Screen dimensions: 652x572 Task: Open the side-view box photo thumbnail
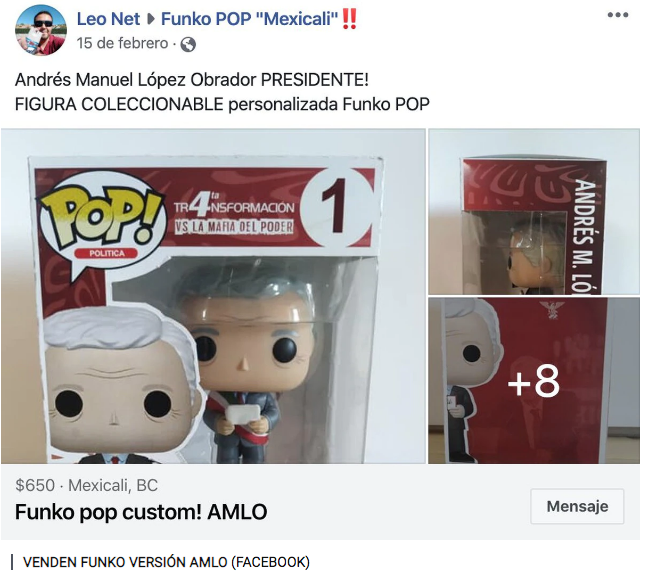click(534, 212)
